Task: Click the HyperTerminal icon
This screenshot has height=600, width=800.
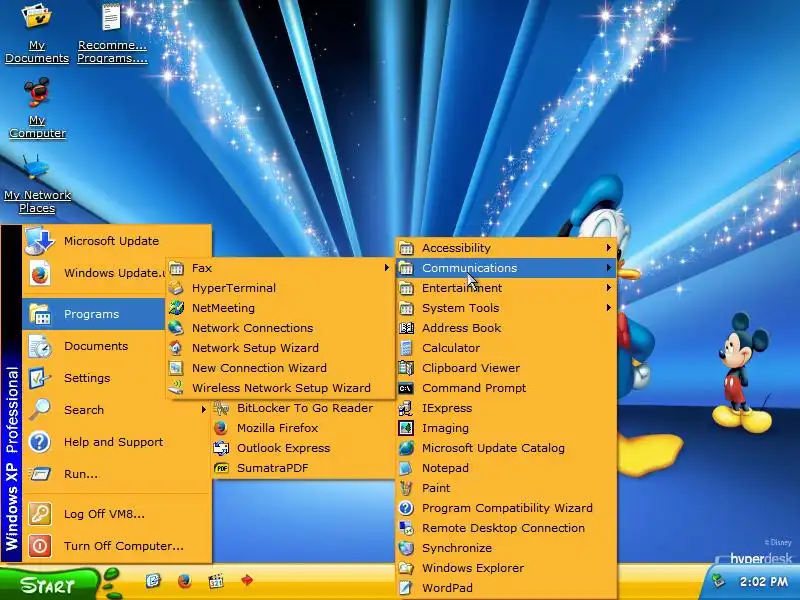Action: 176,288
